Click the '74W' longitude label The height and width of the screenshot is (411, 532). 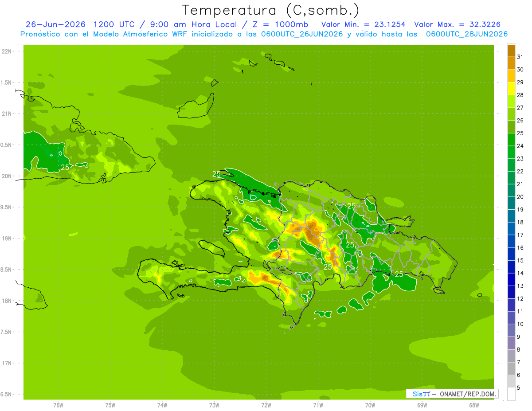click(x=162, y=405)
